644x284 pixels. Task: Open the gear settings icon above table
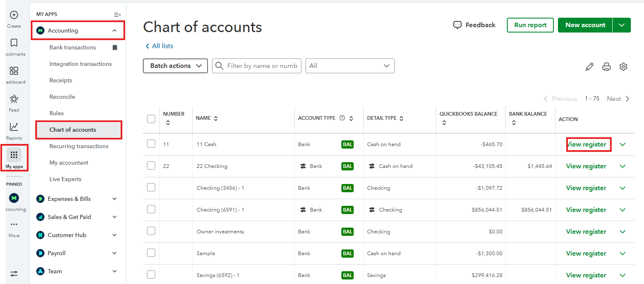[x=623, y=67]
